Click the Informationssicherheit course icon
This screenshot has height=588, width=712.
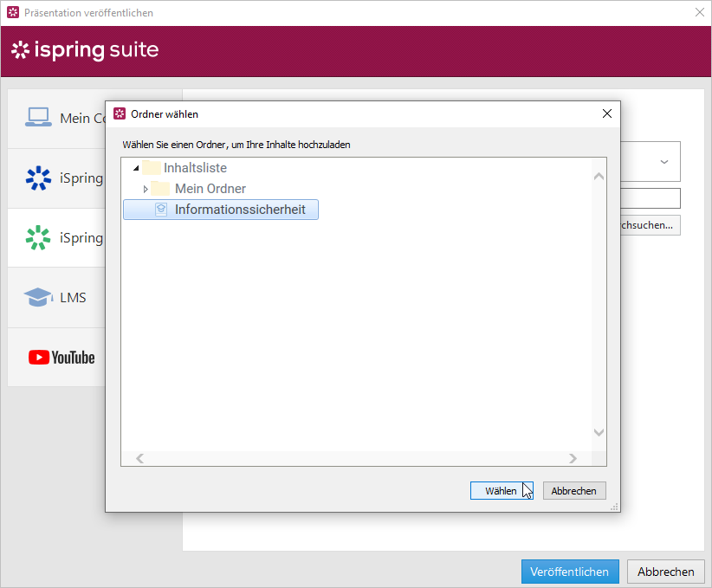(160, 210)
